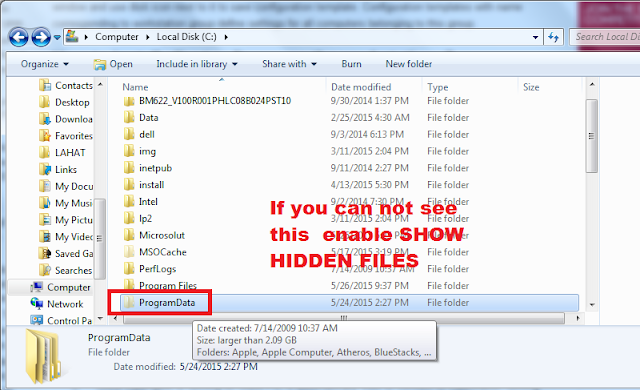Click the Searches folder icon
Viewport: 640px width, 390px height.
coord(44,270)
